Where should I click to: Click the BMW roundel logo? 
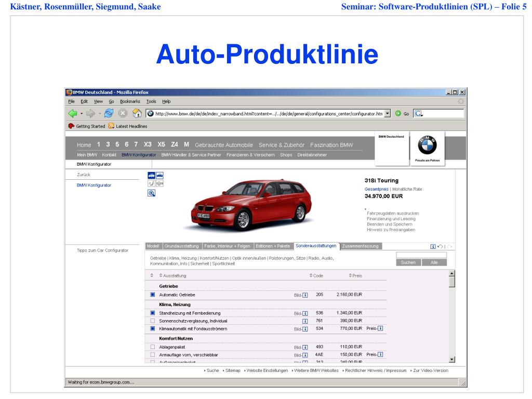point(427,145)
